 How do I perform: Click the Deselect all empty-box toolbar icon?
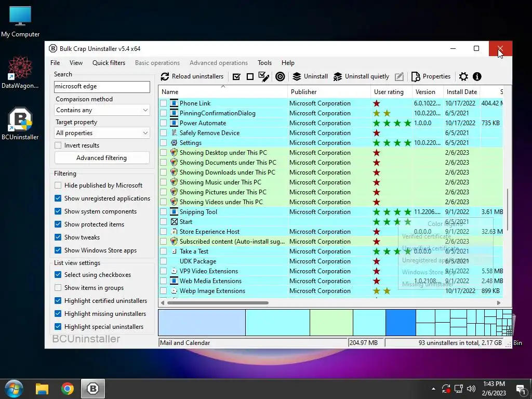[250, 77]
